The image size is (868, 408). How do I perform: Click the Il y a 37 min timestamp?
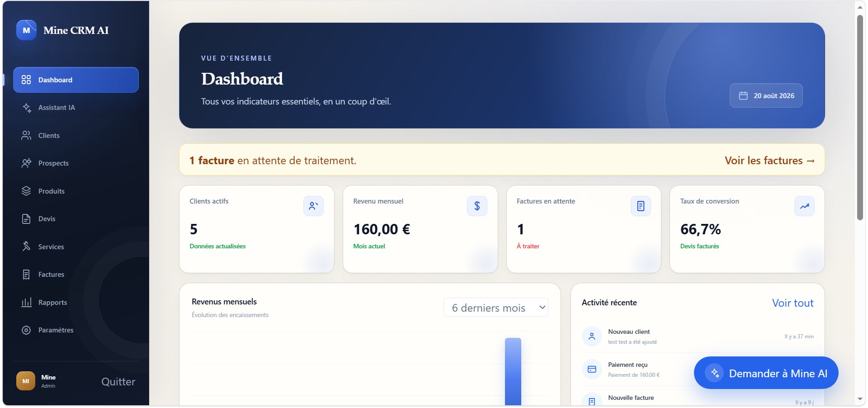coord(799,337)
